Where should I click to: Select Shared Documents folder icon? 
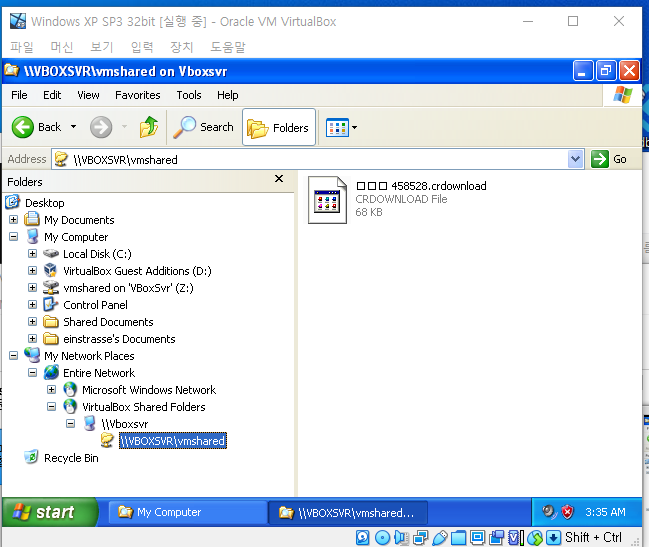coord(51,321)
